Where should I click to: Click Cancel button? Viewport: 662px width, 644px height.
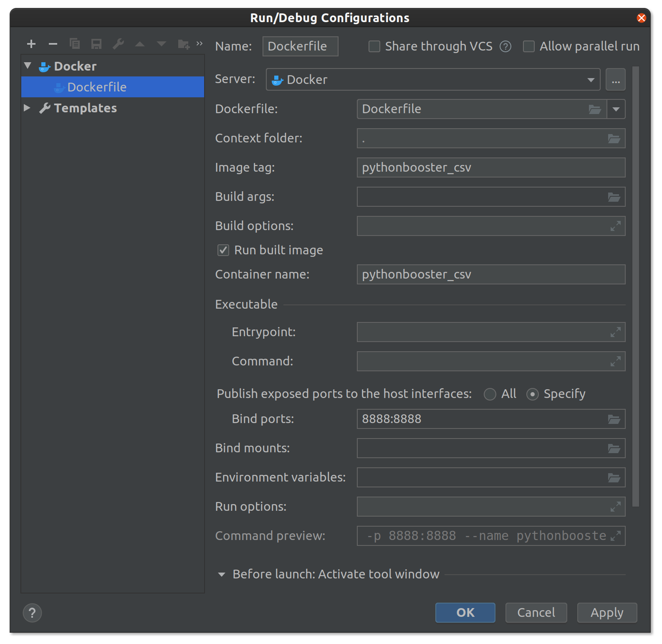536,613
